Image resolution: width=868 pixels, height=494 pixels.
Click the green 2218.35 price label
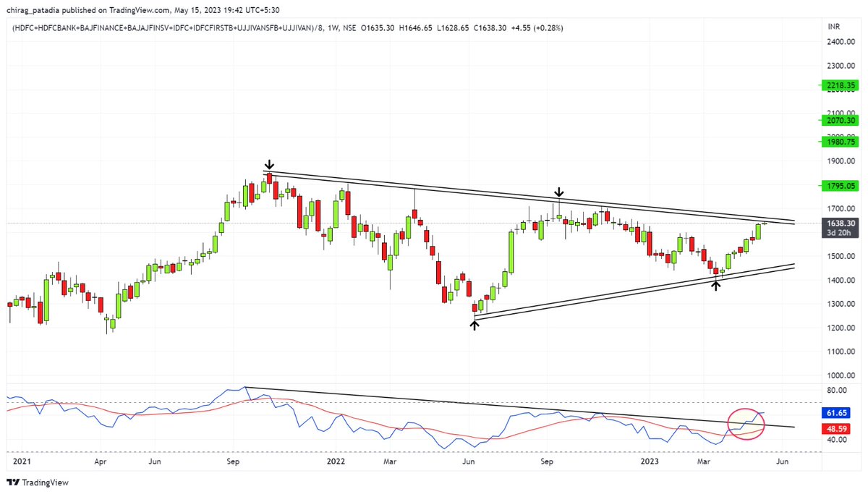(x=840, y=86)
